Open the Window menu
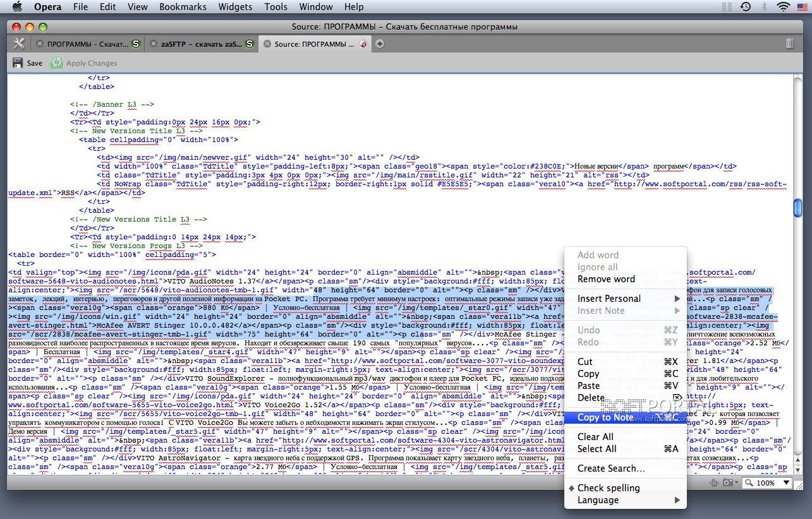This screenshot has height=519, width=812. tap(316, 7)
